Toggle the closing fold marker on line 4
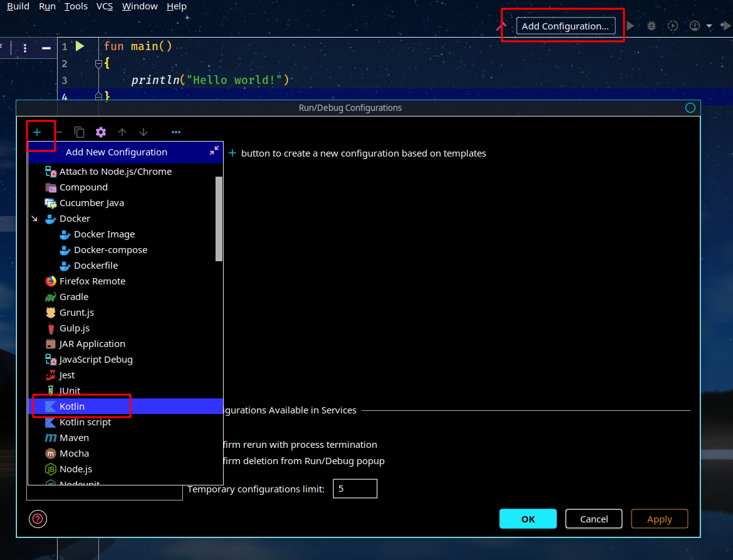Screen dimensions: 733x560 tap(98, 96)
